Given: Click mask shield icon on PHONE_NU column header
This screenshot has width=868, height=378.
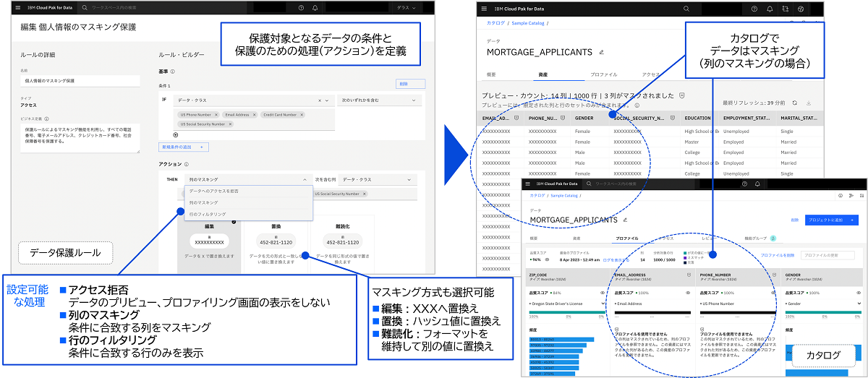Looking at the screenshot, I should pos(562,117).
